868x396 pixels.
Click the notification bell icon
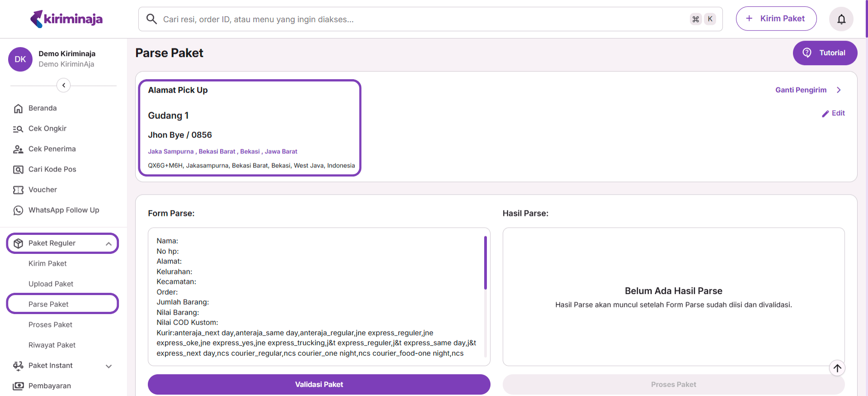pyautogui.click(x=841, y=19)
